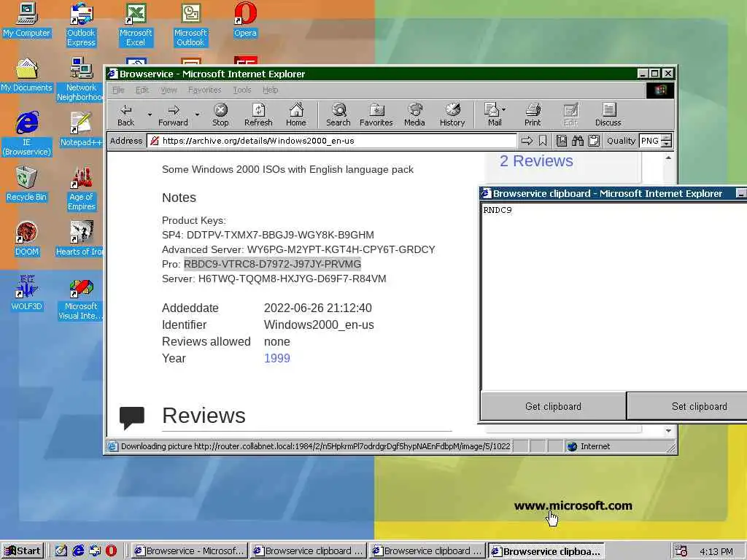Click the single bookmark ribbon icon

tap(543, 141)
